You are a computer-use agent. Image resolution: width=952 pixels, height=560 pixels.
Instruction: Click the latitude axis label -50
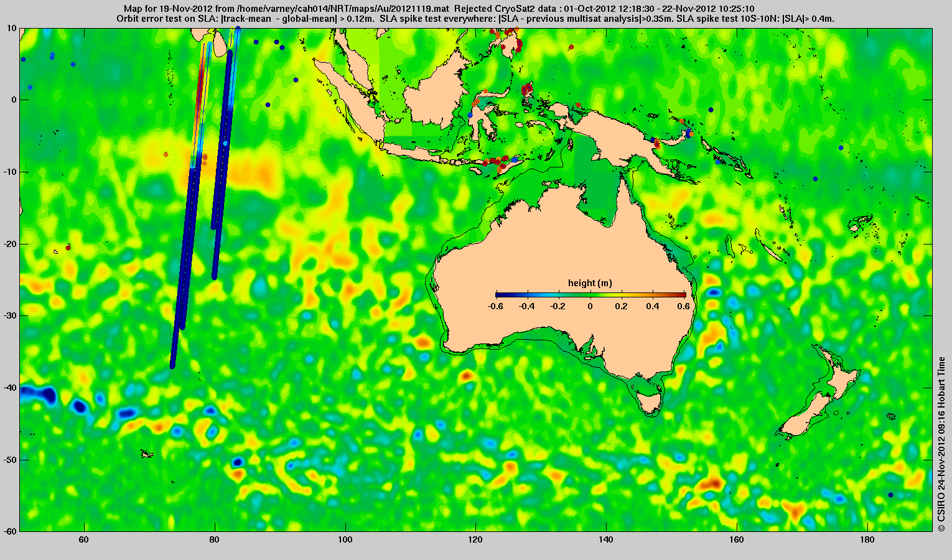[9, 460]
